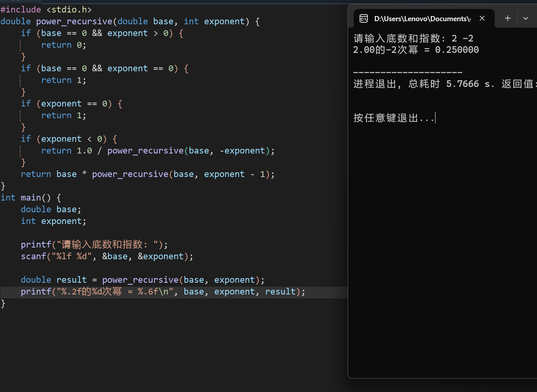The image size is (537, 392).
Task: Click the closing brace of main
Action: click(2, 303)
